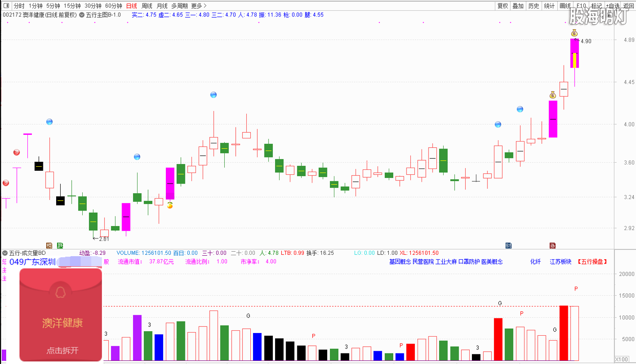The height and width of the screenshot is (364, 636).
Task: Toggle the 多周期 multi-period view
Action: point(180,6)
